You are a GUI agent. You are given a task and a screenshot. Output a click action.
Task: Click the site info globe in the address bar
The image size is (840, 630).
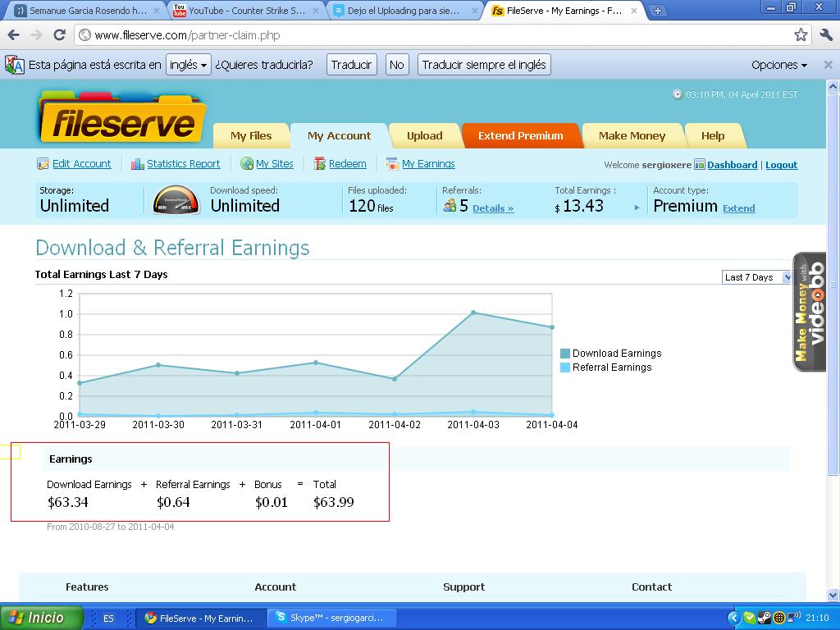(x=84, y=35)
